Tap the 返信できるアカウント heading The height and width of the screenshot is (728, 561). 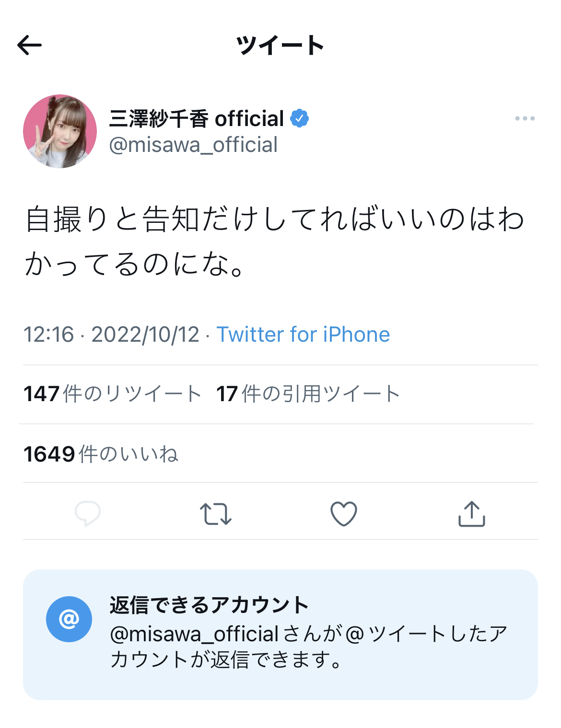(209, 605)
